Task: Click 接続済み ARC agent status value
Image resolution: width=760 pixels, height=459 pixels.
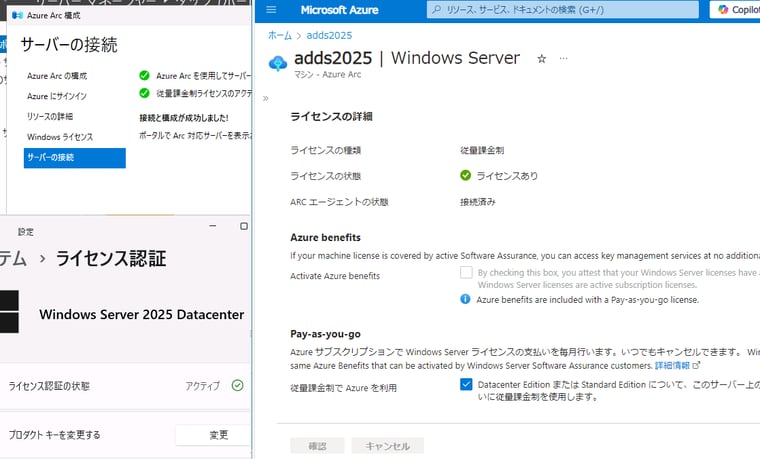Action: 477,202
